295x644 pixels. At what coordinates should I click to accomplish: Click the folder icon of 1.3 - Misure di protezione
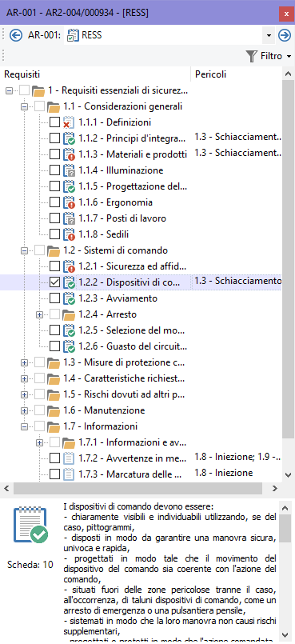pos(54,362)
